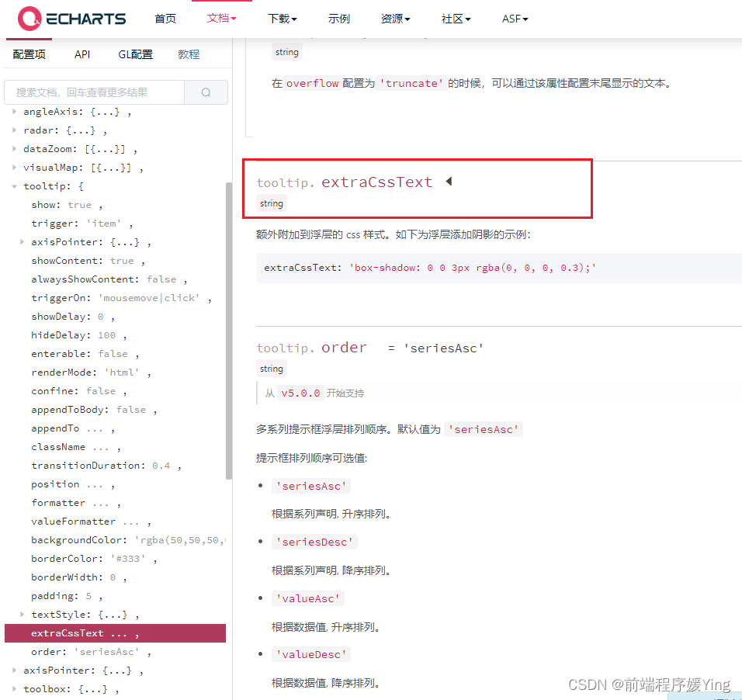
Task: Expand the textStyle item under tooltip
Action: pyautogui.click(x=22, y=614)
